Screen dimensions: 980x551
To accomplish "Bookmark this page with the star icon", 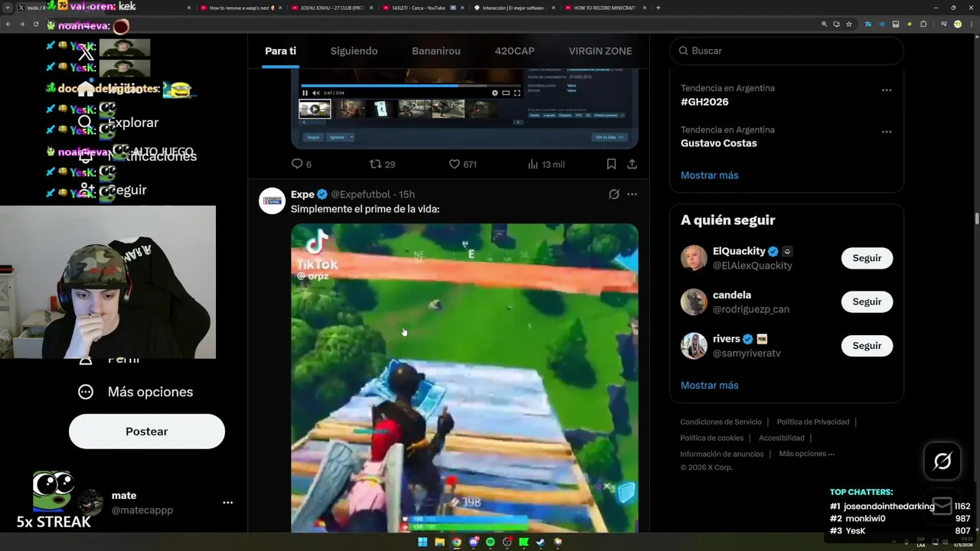I will point(849,24).
